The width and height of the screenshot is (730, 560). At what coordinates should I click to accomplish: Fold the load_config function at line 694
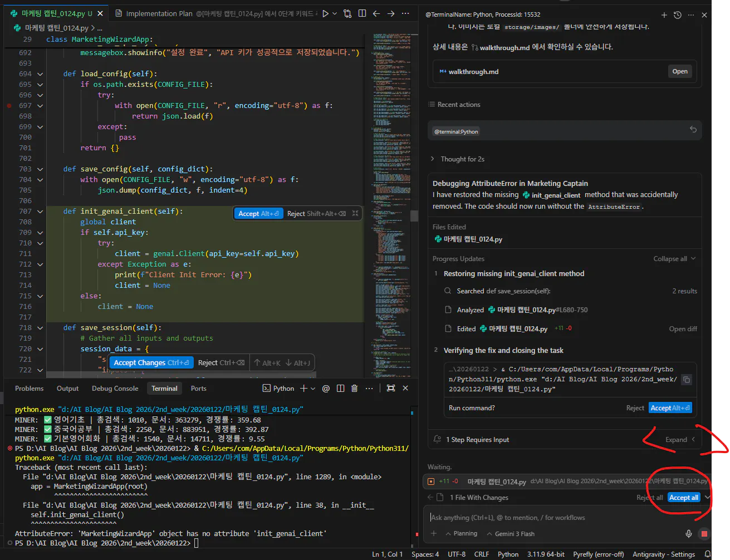click(x=40, y=74)
